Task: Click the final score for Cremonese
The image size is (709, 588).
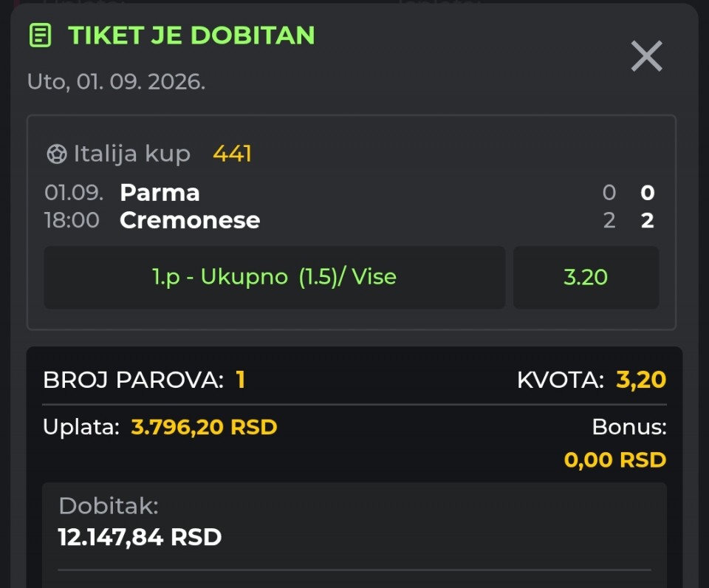Action: [647, 220]
